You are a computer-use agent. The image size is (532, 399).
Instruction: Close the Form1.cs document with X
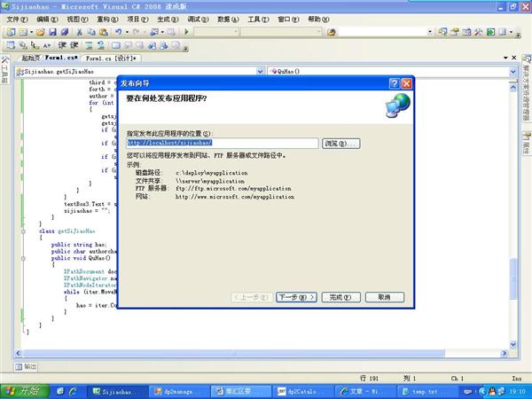(x=514, y=58)
